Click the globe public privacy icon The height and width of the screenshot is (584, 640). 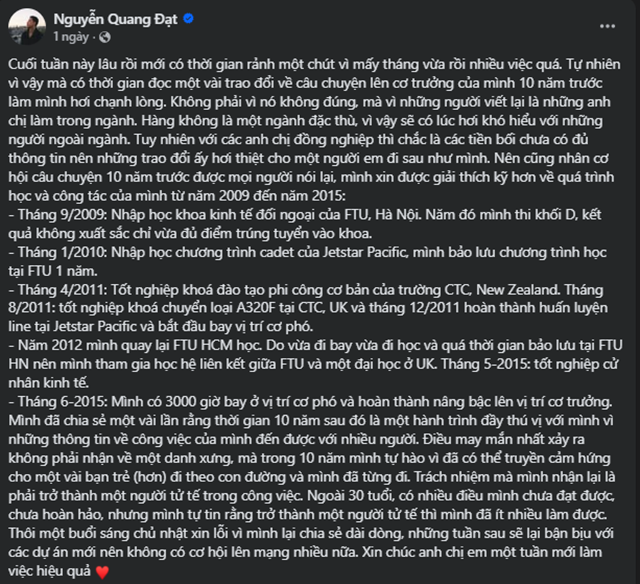coord(105,37)
